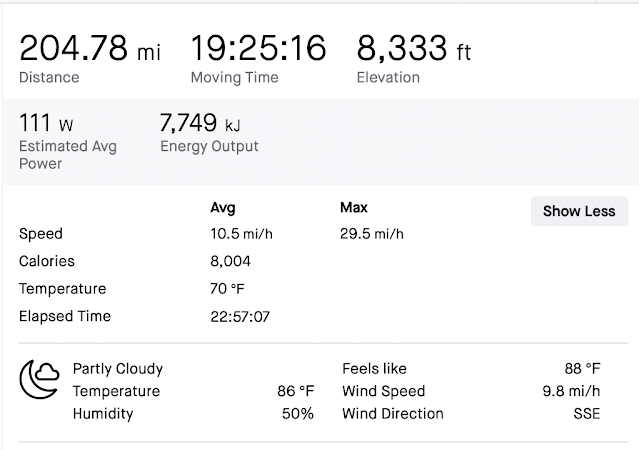639x450 pixels.
Task: Select the 19:25:16 moving time value
Action: 258,48
